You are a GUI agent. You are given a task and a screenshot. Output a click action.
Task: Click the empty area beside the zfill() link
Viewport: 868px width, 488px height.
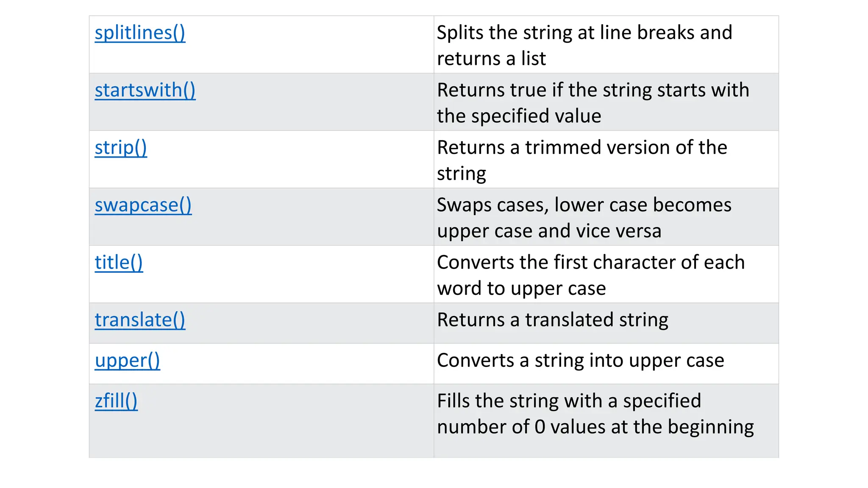click(284, 421)
